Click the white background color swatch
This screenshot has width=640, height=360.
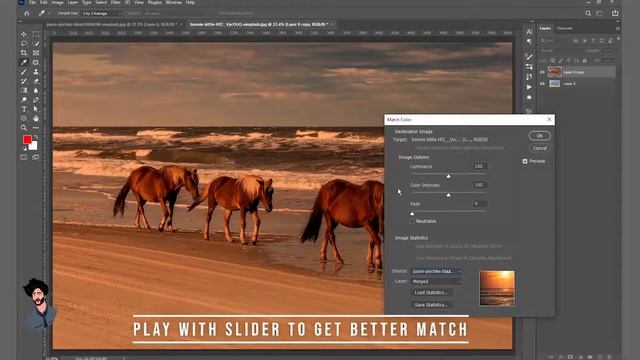click(x=34, y=147)
